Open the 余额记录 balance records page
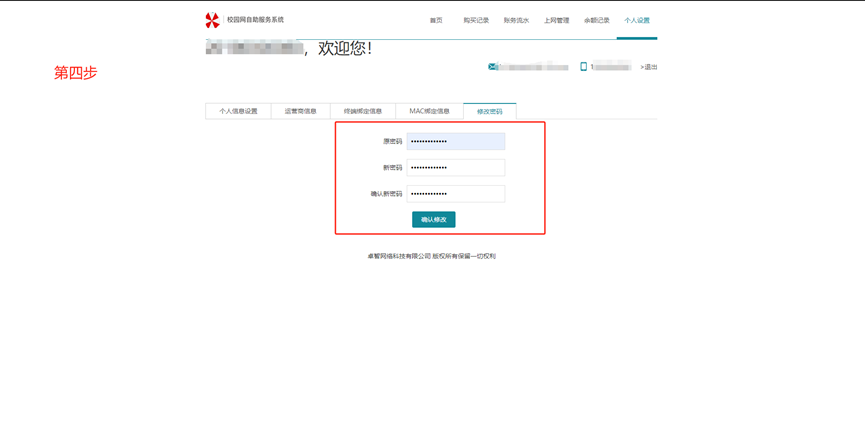This screenshot has width=865, height=421. coord(597,21)
